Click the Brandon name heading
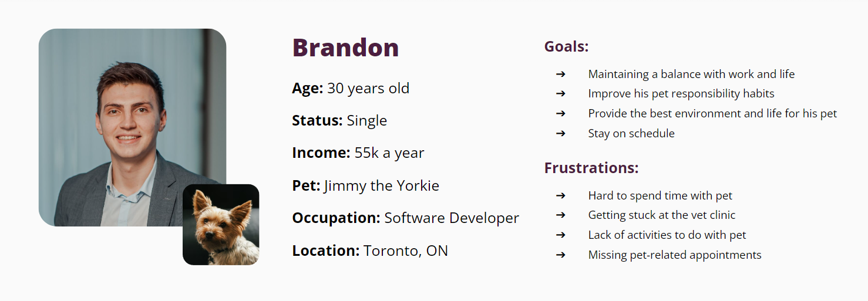Viewport: 868px width, 301px height. click(345, 48)
